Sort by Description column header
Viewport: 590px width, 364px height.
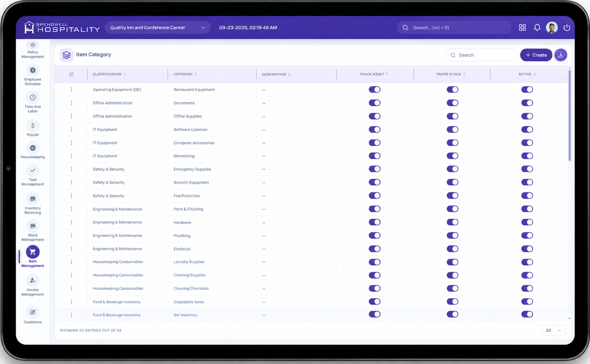[x=276, y=75]
